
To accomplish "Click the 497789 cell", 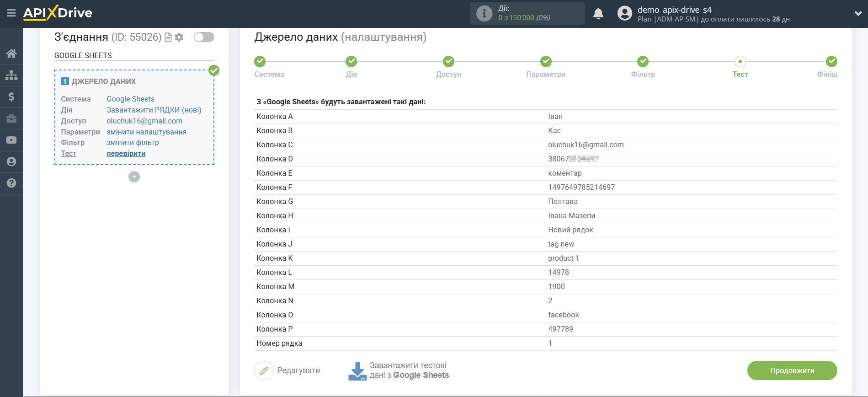I will tap(560, 329).
